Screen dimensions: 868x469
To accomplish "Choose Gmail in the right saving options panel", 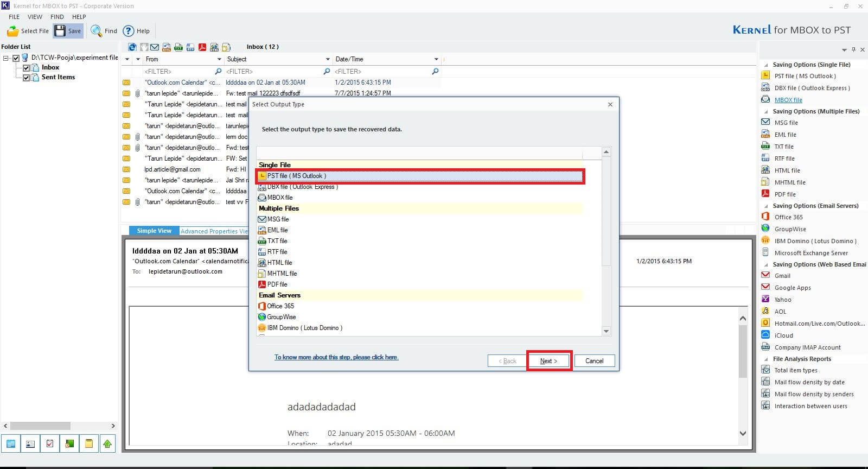I will tap(782, 276).
